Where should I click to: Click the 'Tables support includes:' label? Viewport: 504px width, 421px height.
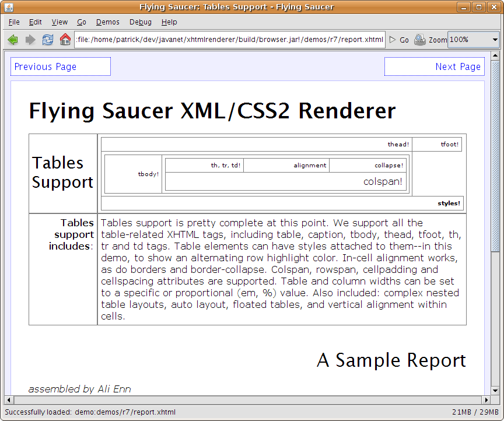[x=71, y=234]
